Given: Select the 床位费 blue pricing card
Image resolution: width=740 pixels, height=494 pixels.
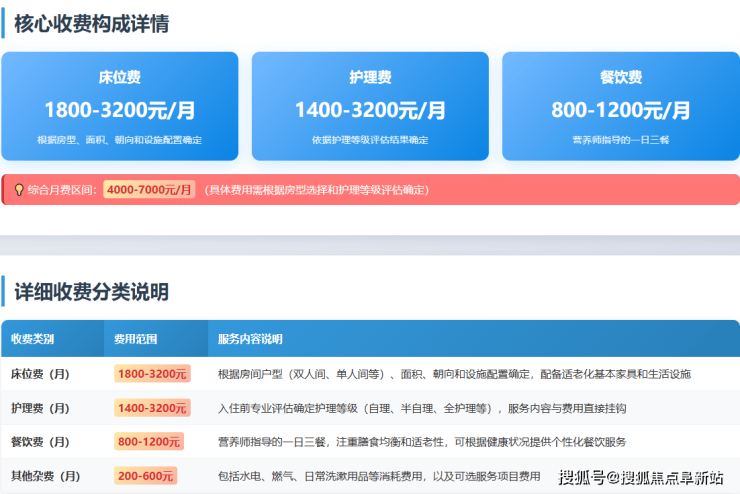Looking at the screenshot, I should coord(120,106).
